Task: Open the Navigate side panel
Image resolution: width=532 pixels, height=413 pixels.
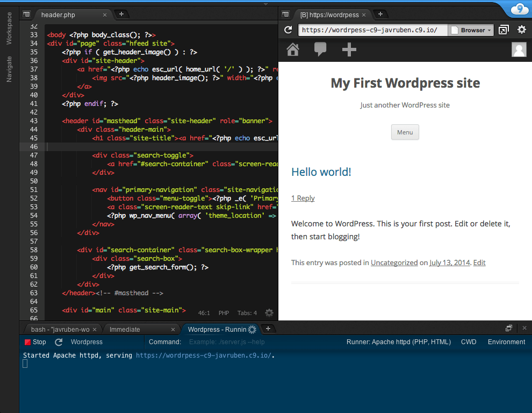Action: click(9, 69)
